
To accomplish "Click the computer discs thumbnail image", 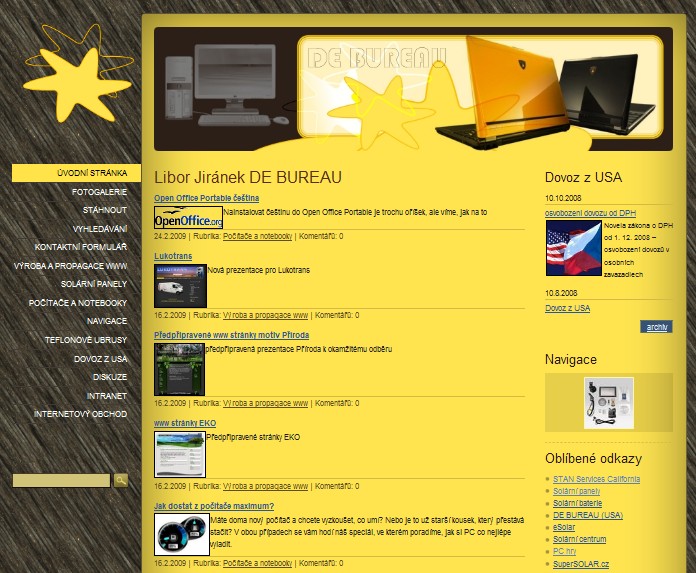I will pyautogui.click(x=181, y=534).
